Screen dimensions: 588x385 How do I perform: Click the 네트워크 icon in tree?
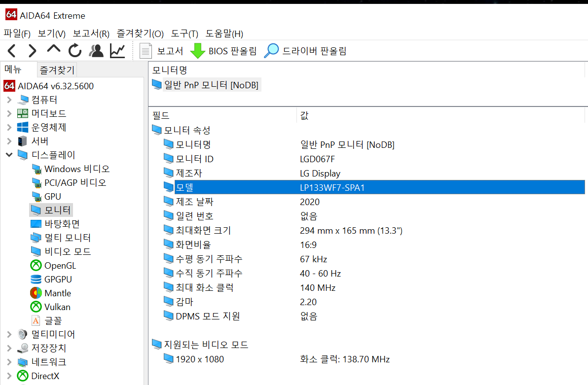[23, 362]
